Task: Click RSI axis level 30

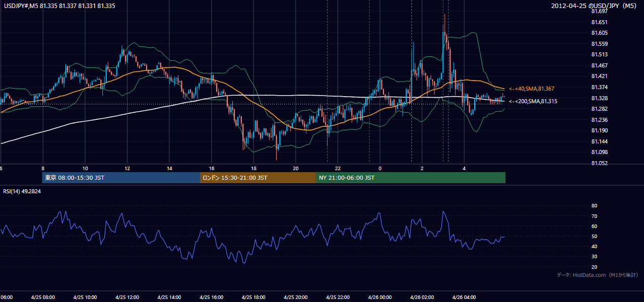Action: (594, 257)
